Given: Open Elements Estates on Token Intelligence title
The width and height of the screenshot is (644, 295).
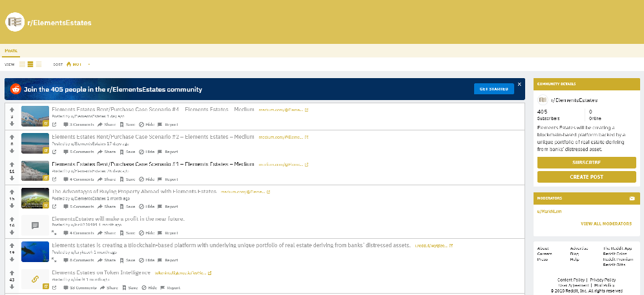Looking at the screenshot, I should 101,272.
